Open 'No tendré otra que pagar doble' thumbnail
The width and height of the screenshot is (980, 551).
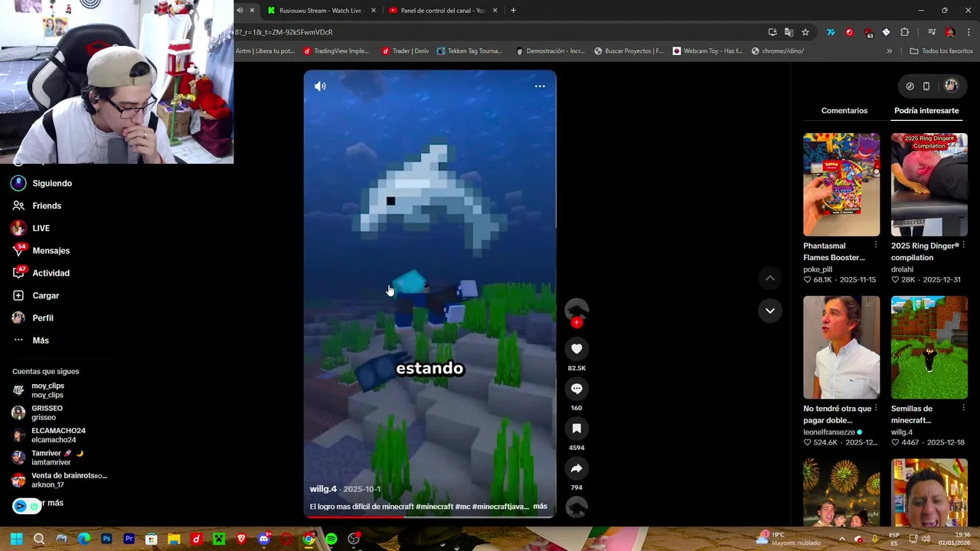[x=841, y=347]
